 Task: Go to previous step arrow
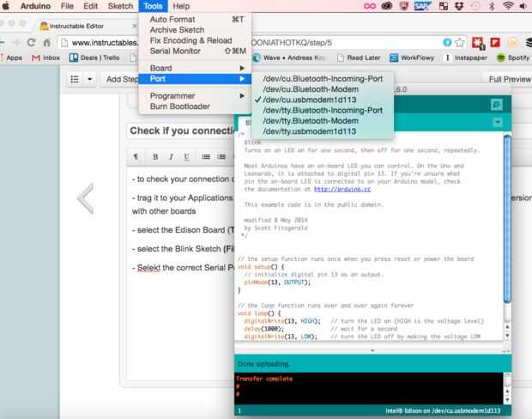(x=85, y=198)
